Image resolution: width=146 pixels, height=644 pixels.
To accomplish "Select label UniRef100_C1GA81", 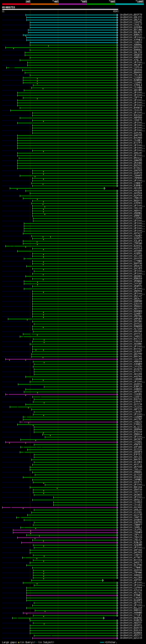I will (131, 82).
